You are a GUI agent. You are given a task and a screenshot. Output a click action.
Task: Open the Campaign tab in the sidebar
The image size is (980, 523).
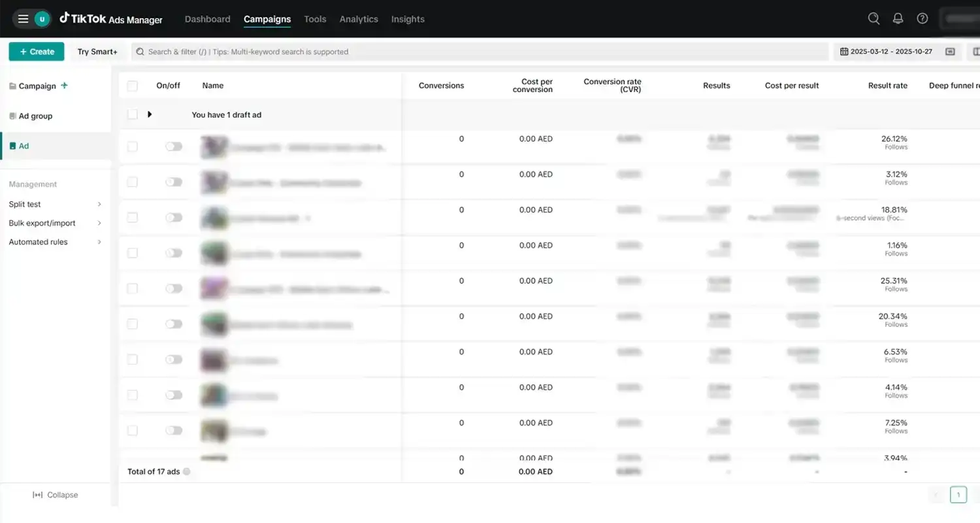click(x=37, y=86)
